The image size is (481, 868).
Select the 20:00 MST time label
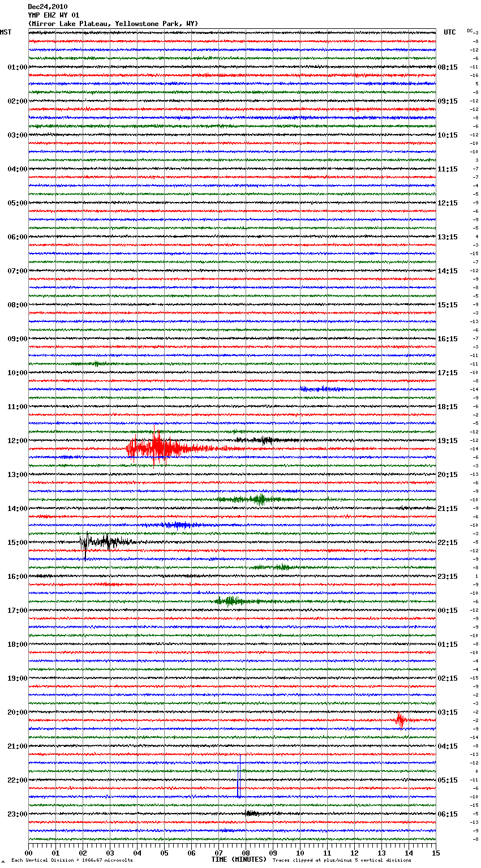click(x=18, y=712)
